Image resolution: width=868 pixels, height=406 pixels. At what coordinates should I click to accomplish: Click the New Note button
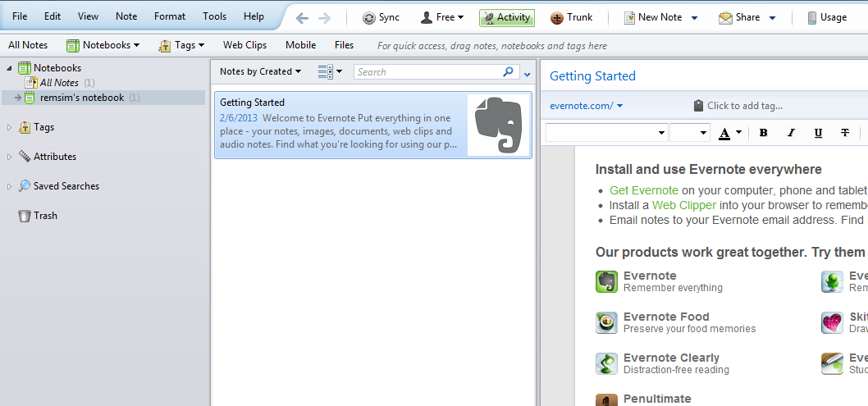pyautogui.click(x=653, y=18)
